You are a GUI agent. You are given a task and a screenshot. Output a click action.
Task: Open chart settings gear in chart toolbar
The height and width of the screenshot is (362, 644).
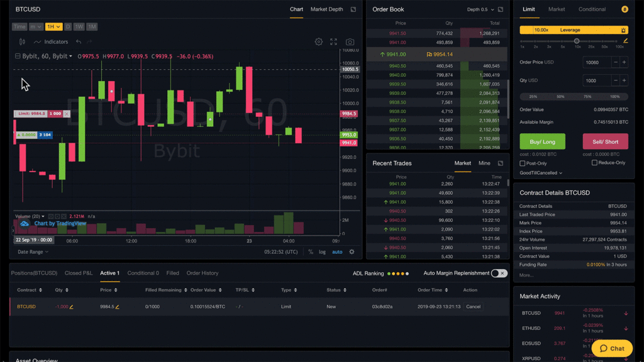click(319, 42)
